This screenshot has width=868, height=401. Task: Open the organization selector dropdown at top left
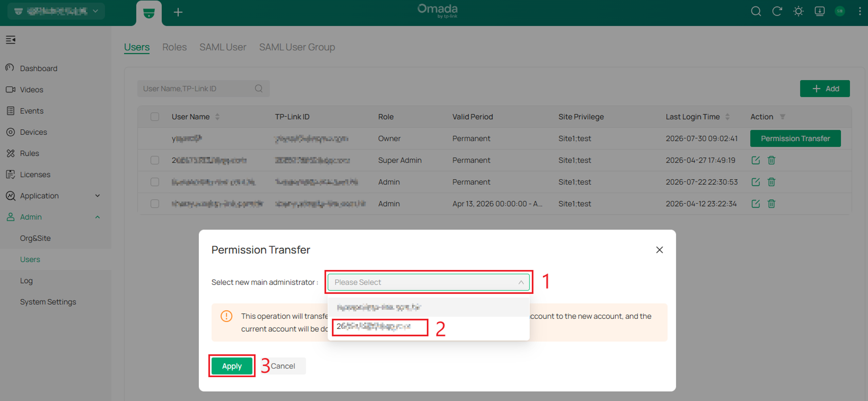coord(56,11)
